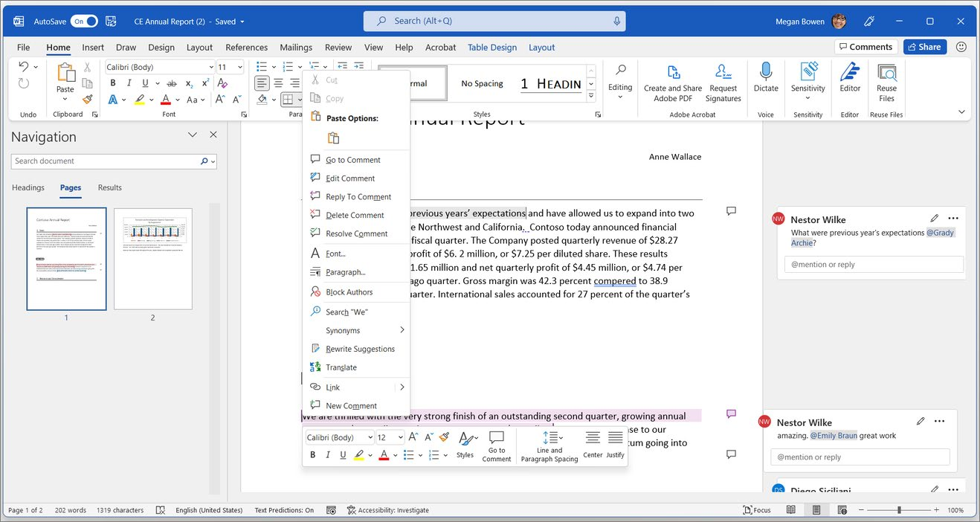Select Resolve Comment from context menu
The width and height of the screenshot is (980, 522).
tap(356, 233)
